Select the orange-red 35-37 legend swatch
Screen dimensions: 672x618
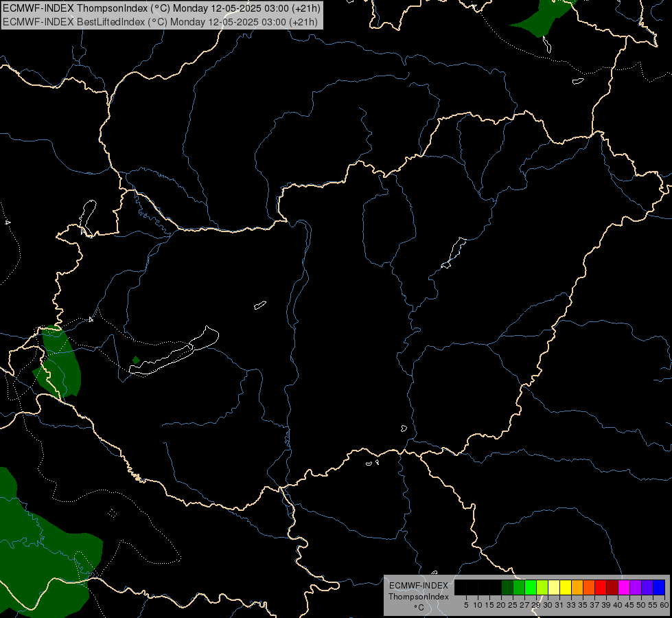pos(589,587)
